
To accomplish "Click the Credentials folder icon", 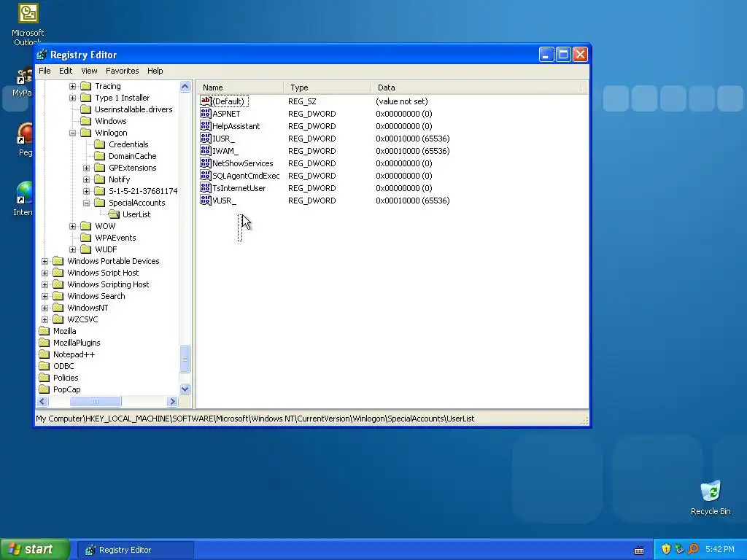I will click(x=99, y=144).
